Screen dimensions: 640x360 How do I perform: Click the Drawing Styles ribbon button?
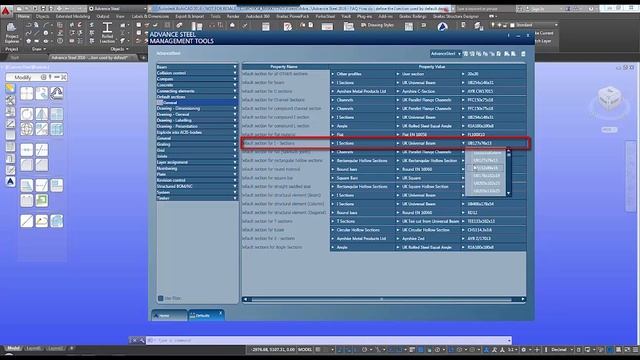click(378, 25)
